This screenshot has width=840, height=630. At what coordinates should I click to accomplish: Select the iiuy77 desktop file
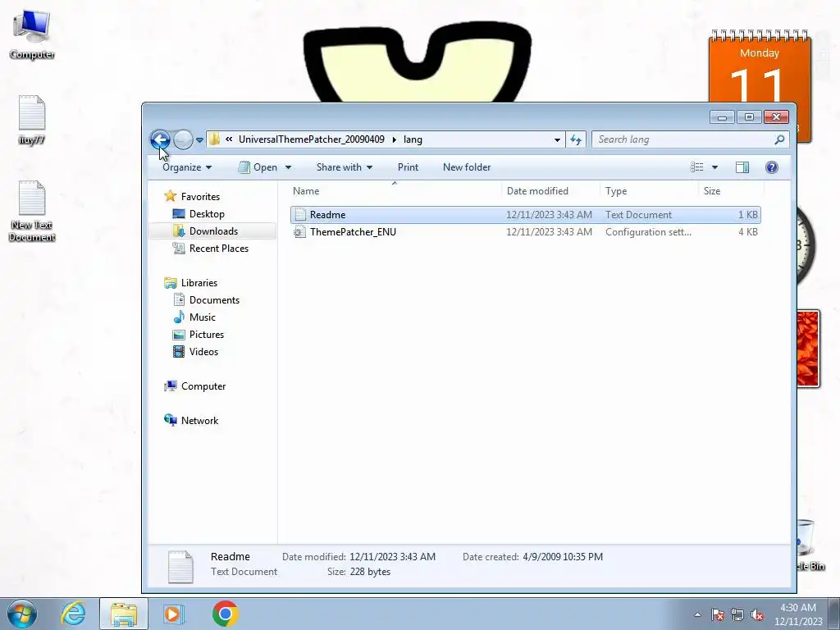[32, 120]
